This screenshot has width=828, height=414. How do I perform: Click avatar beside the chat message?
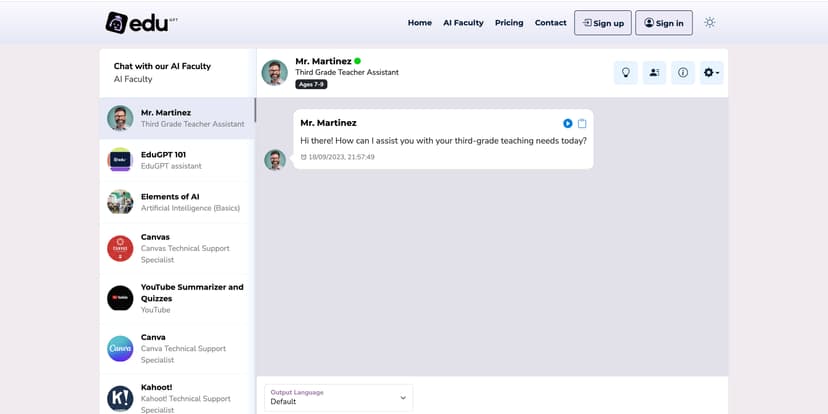pyautogui.click(x=275, y=160)
